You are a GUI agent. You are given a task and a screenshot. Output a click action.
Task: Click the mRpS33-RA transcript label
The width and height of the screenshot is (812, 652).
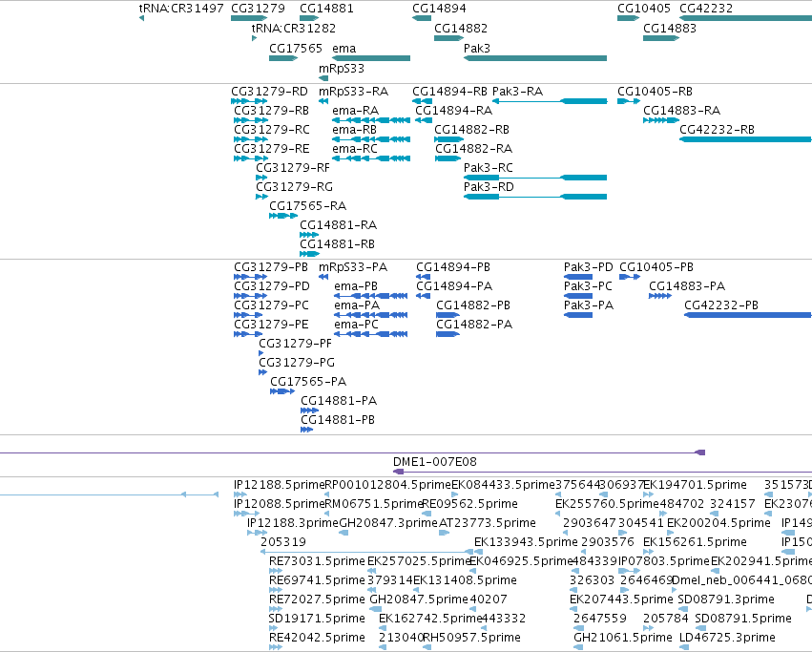click(x=353, y=92)
